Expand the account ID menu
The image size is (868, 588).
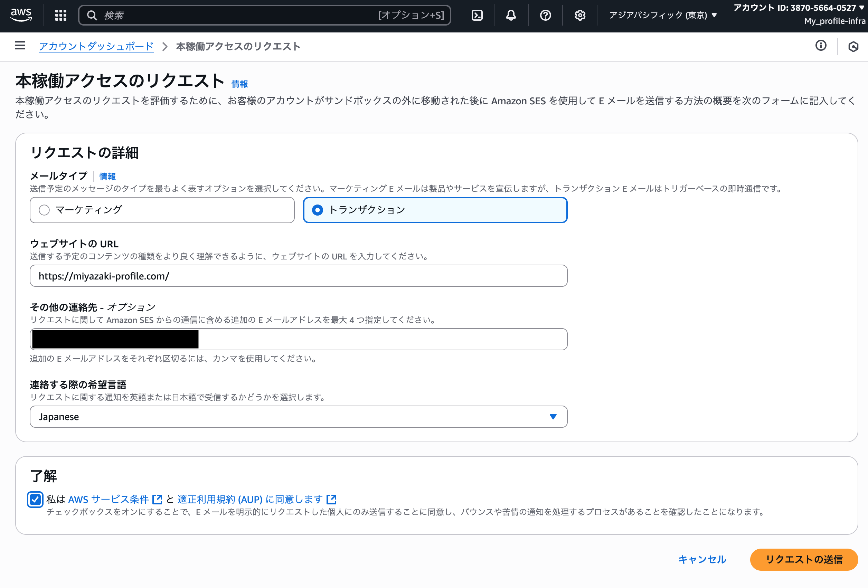click(x=799, y=8)
